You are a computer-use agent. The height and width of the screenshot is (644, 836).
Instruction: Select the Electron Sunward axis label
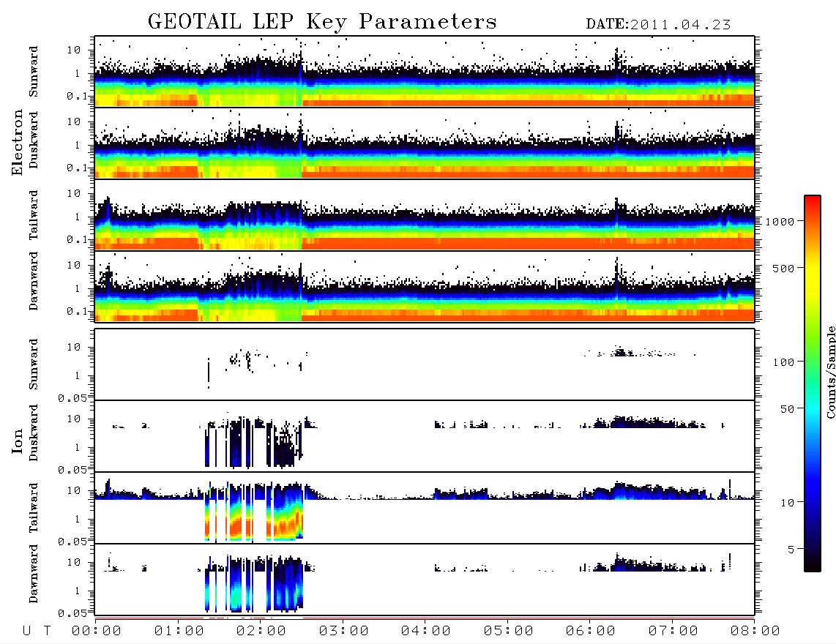click(x=34, y=72)
